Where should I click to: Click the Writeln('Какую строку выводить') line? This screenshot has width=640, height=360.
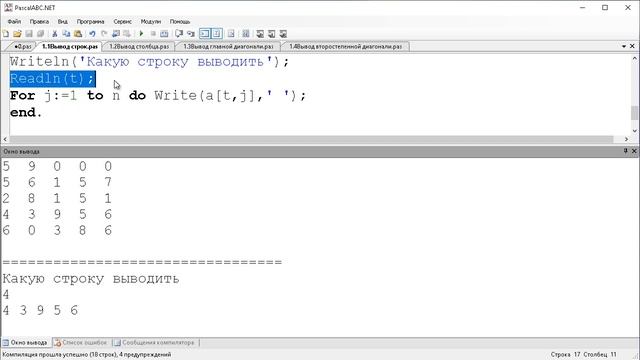click(x=149, y=62)
